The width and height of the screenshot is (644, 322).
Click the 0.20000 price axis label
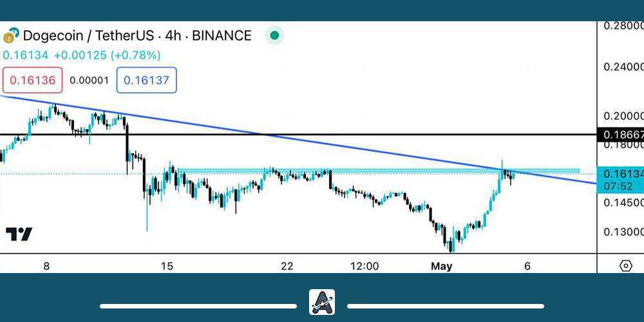pyautogui.click(x=623, y=116)
